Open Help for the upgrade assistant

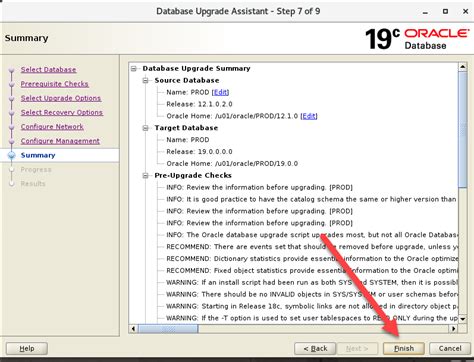tap(27, 349)
